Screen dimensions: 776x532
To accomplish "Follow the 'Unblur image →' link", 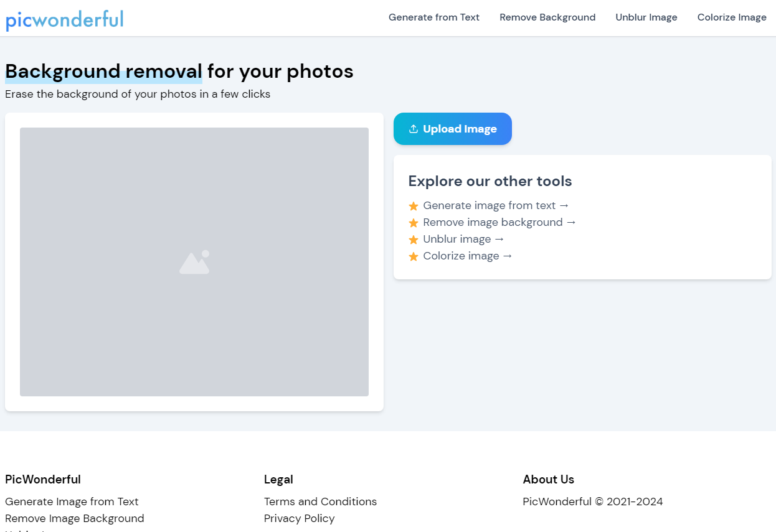I will 463,239.
